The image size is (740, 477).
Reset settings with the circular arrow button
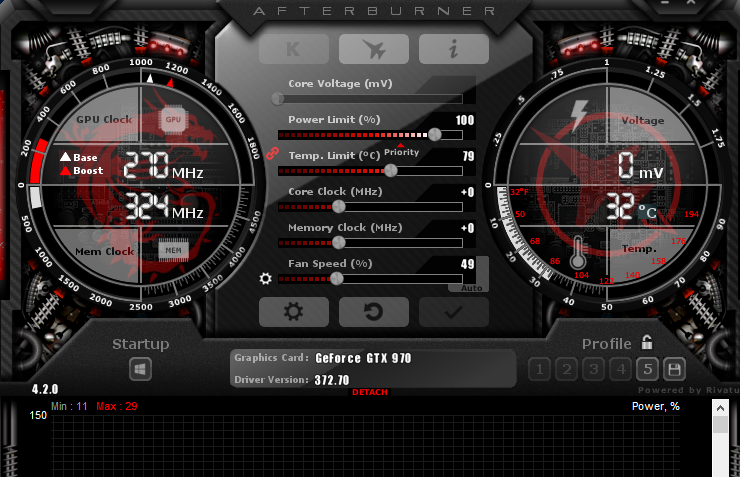[374, 312]
